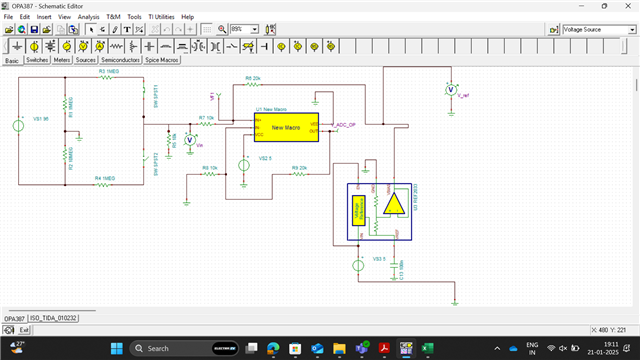Viewport: 640px width, 360px height.
Task: Click the interactive mode icon beside zoom box
Action: [270, 29]
